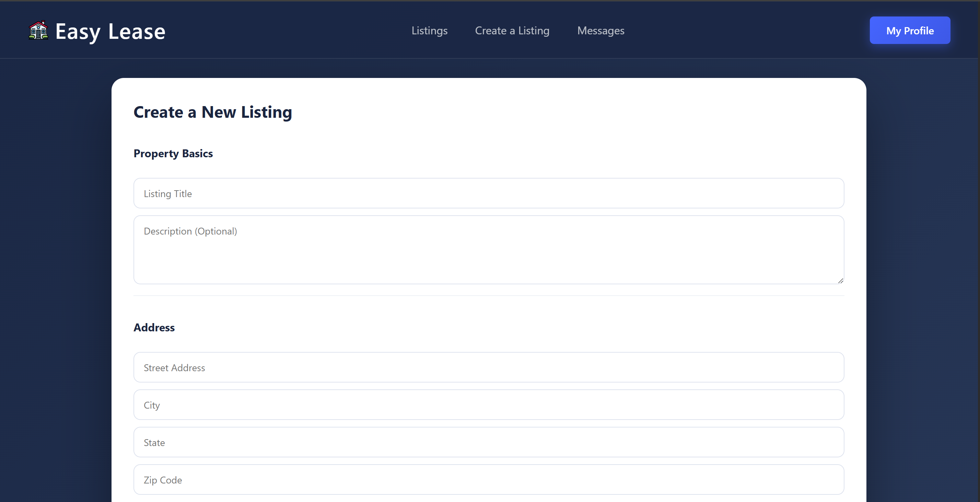
Task: Focus the Street Address input
Action: (x=489, y=367)
